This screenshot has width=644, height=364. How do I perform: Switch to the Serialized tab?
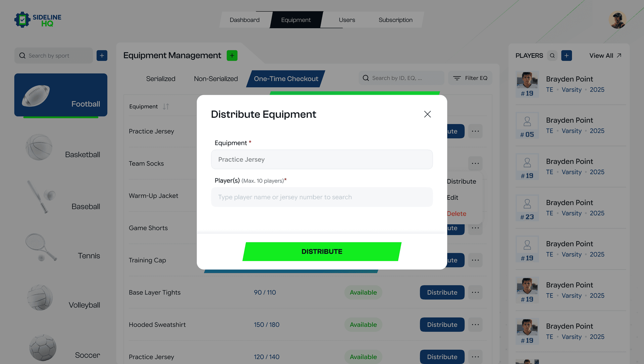[x=161, y=79]
